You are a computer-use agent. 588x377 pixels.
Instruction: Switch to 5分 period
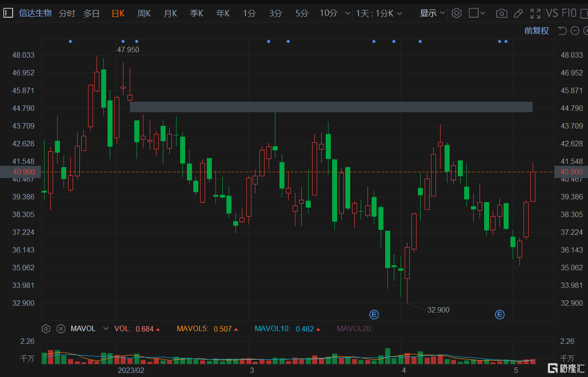click(302, 13)
